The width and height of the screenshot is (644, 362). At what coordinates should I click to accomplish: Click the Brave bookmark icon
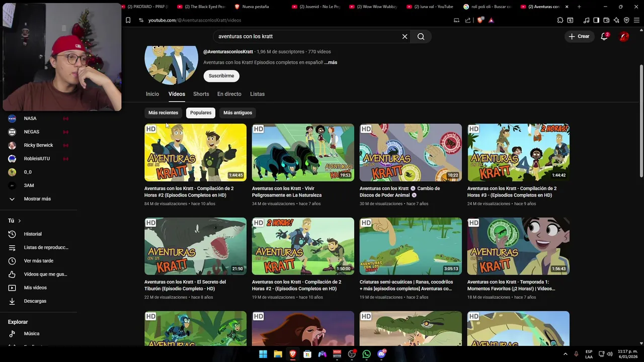[128, 20]
